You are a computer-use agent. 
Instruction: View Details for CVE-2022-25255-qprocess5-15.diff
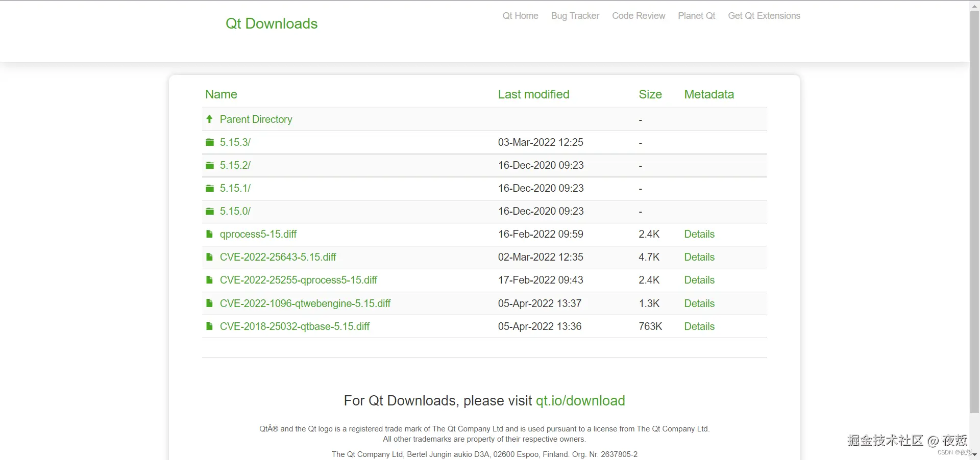click(699, 280)
